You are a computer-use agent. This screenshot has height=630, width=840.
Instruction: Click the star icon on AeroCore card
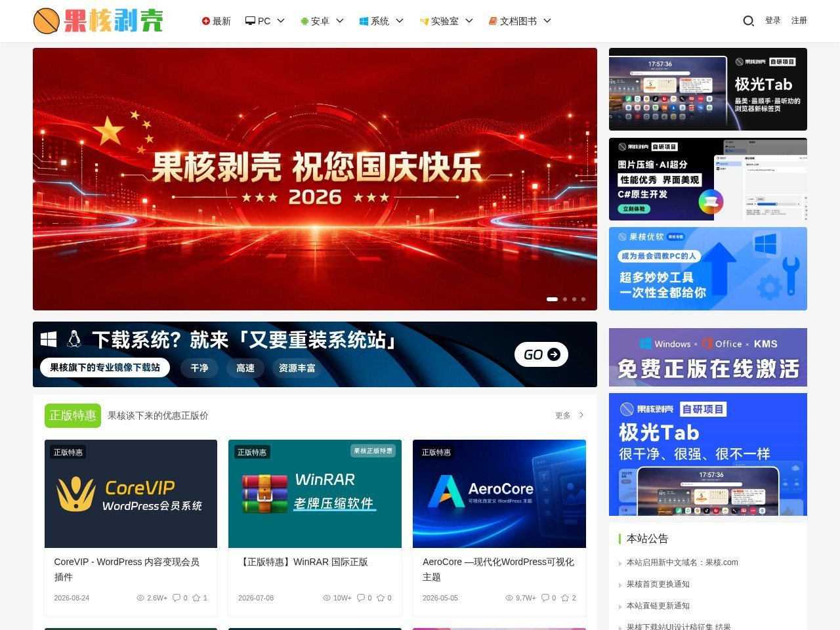(x=565, y=598)
